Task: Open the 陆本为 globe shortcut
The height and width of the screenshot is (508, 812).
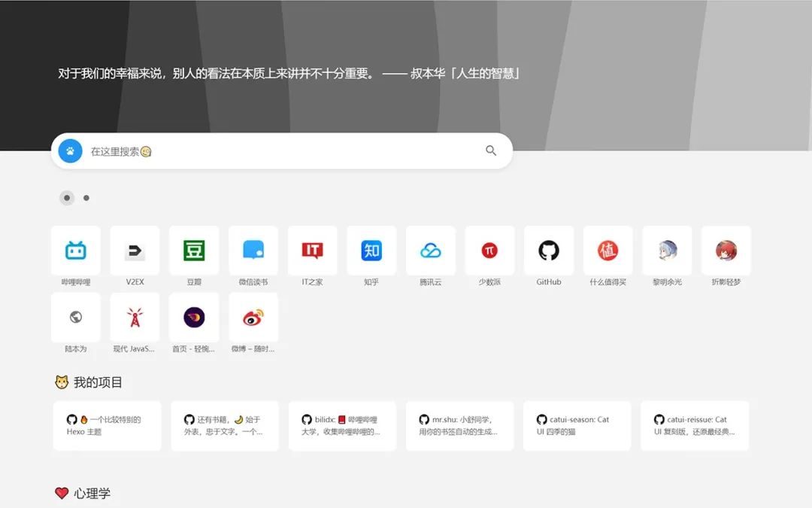Action: [76, 317]
